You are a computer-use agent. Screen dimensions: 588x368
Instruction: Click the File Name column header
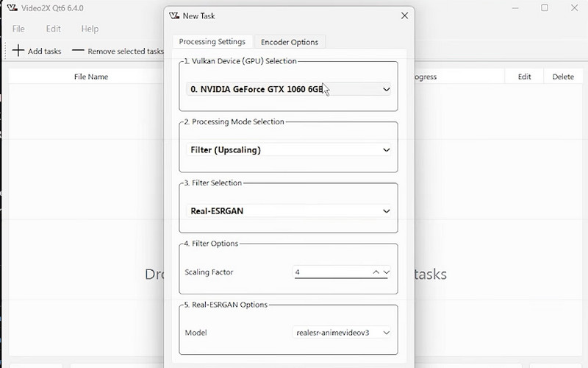click(91, 77)
